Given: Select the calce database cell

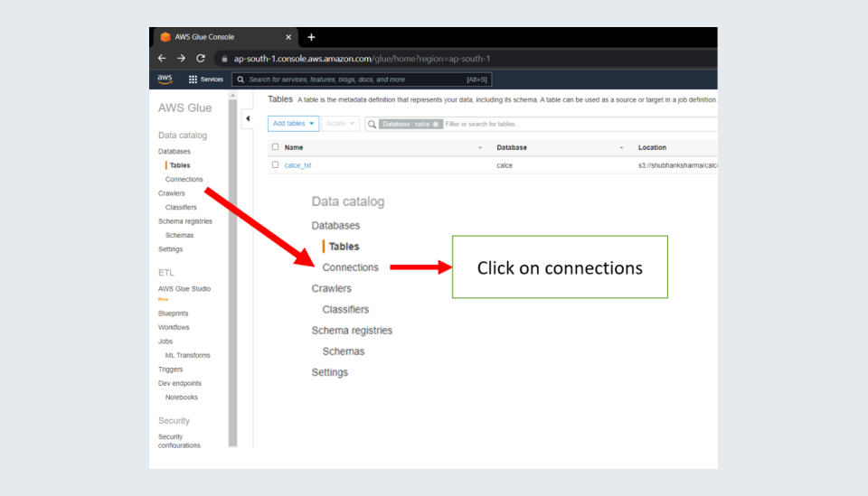Looking at the screenshot, I should 505,165.
